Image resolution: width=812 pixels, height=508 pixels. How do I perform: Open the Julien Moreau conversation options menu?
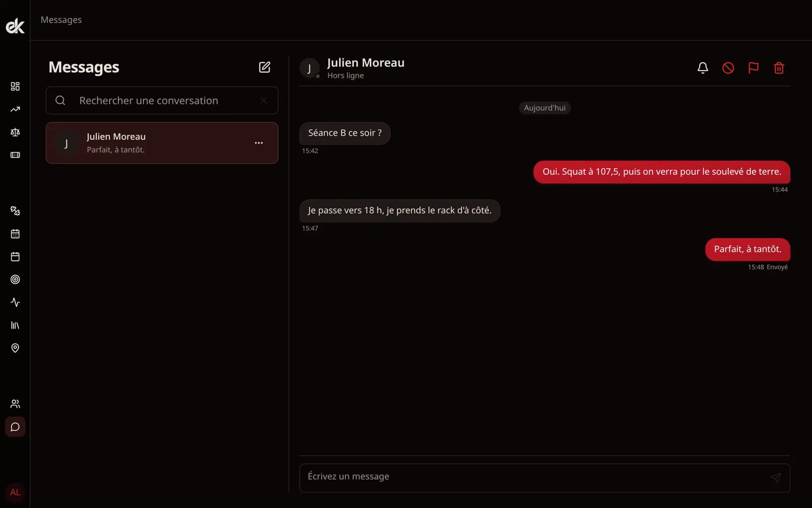(x=259, y=143)
